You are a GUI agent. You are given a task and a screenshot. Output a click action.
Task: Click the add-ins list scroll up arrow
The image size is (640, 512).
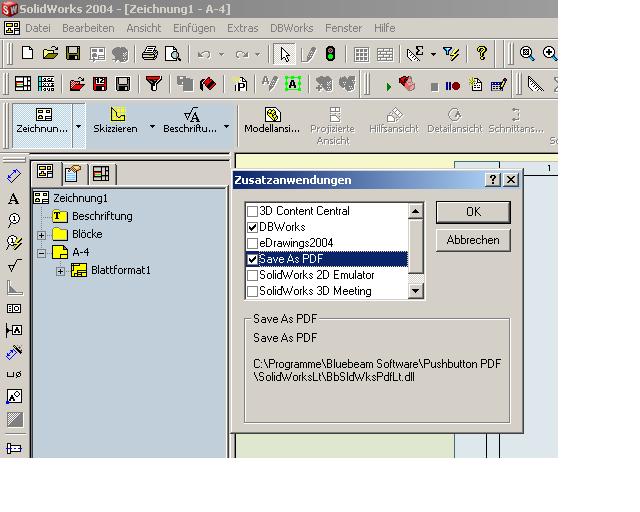point(416,211)
